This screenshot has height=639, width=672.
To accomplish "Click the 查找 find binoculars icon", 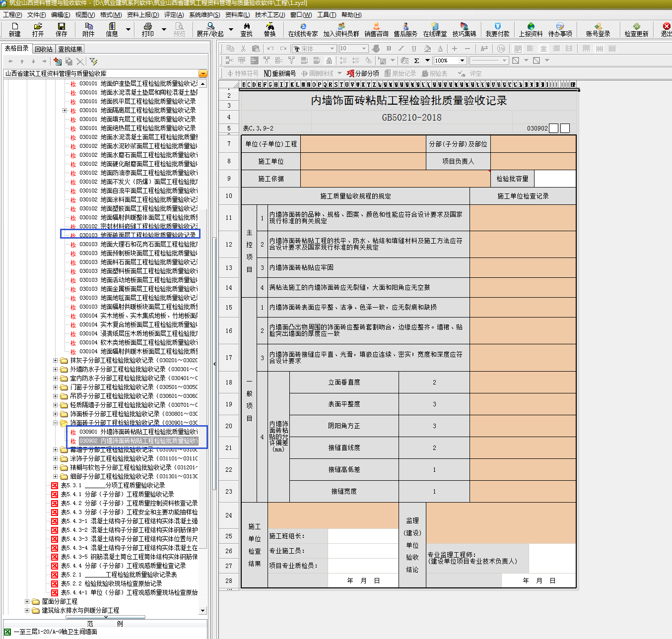I will 246,29.
